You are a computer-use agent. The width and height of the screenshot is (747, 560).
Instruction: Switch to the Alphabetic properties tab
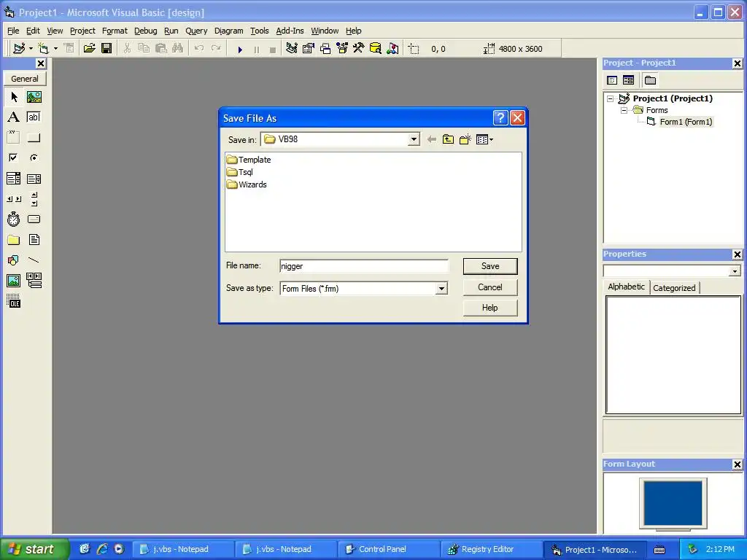coord(626,287)
